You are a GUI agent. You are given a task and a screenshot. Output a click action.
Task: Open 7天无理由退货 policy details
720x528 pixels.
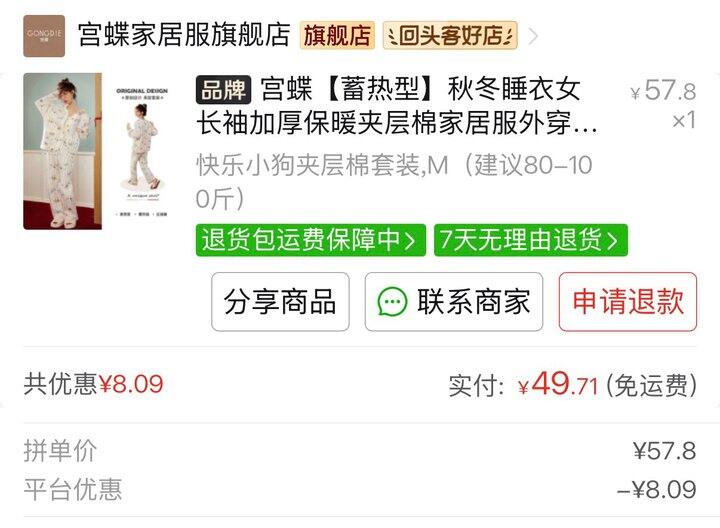pyautogui.click(x=530, y=240)
